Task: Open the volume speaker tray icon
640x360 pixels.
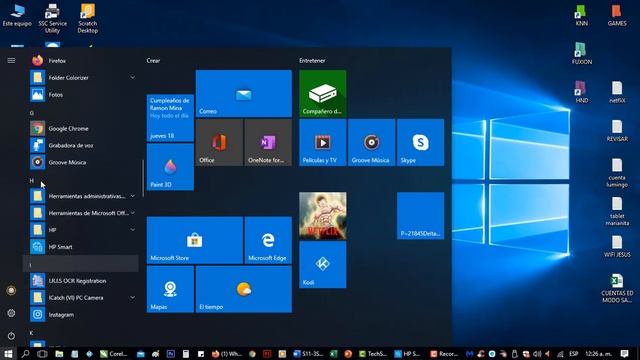Action: [538, 353]
